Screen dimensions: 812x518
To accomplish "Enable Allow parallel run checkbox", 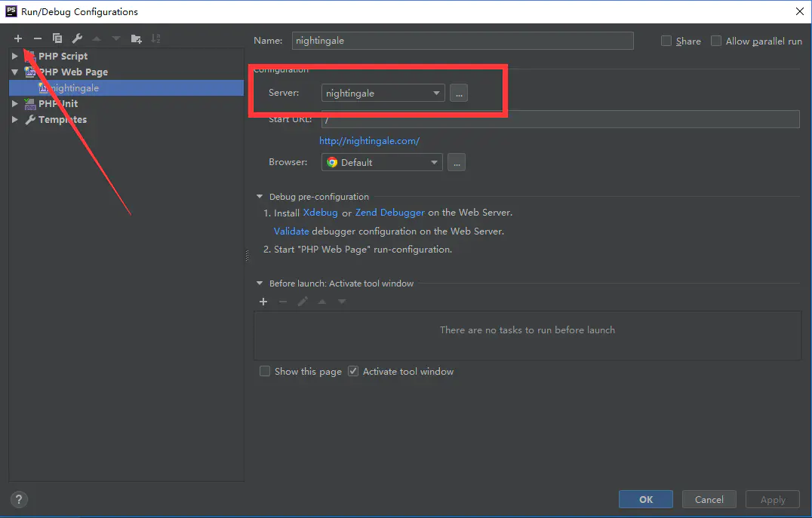I will [716, 41].
